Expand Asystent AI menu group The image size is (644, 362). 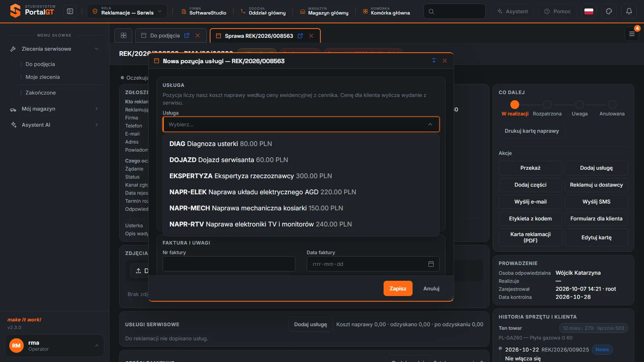[x=54, y=125]
